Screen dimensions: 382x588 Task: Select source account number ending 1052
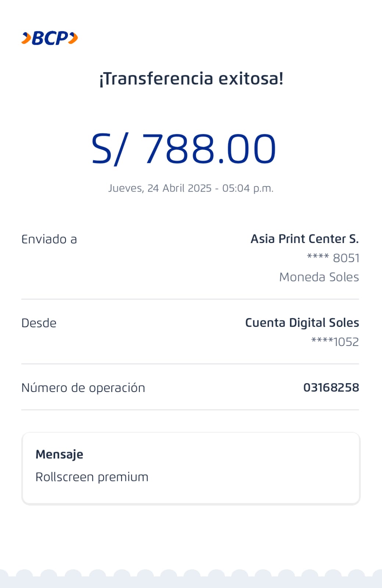tap(335, 342)
